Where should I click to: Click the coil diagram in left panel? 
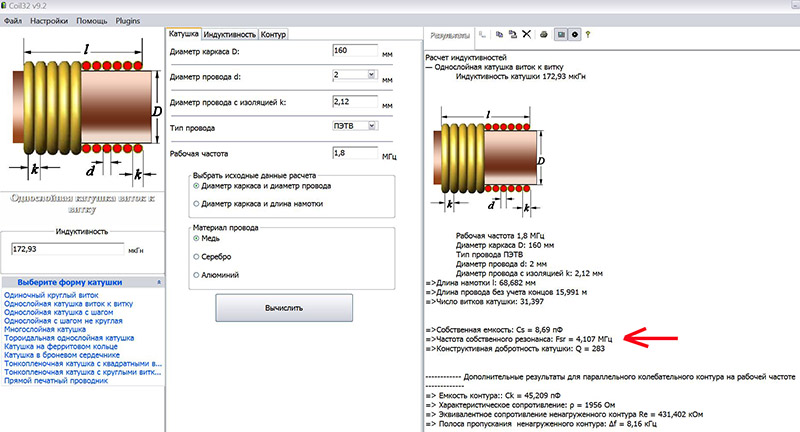pos(84,110)
